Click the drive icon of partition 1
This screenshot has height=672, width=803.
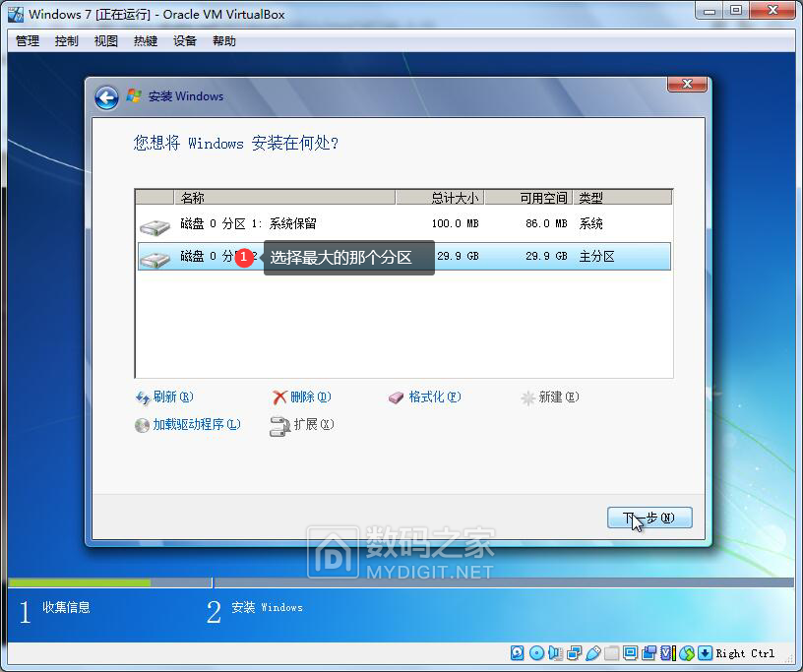154,227
